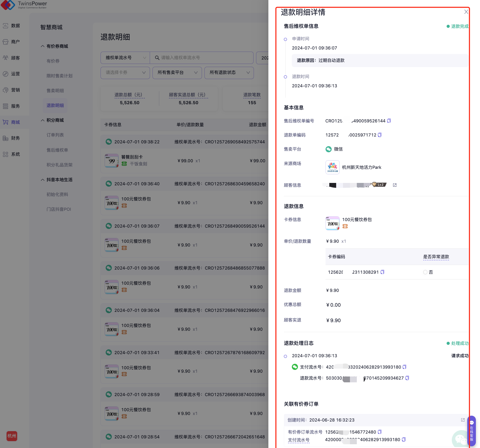Copy the 支付流水号 in refund log
The height and width of the screenshot is (448, 480).
pyautogui.click(x=404, y=367)
